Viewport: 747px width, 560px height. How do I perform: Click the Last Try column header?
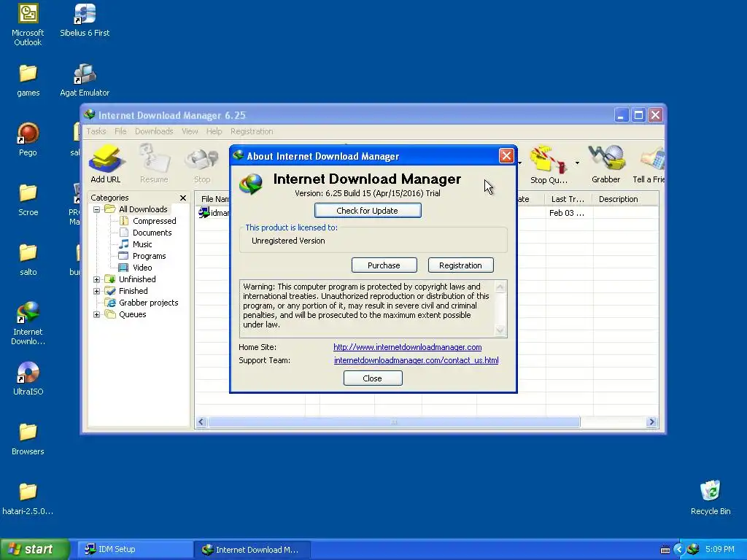568,199
